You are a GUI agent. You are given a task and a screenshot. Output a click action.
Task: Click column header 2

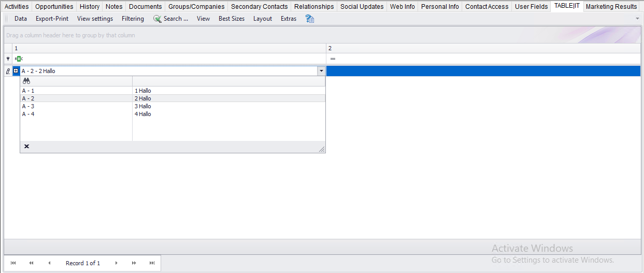tap(483, 48)
